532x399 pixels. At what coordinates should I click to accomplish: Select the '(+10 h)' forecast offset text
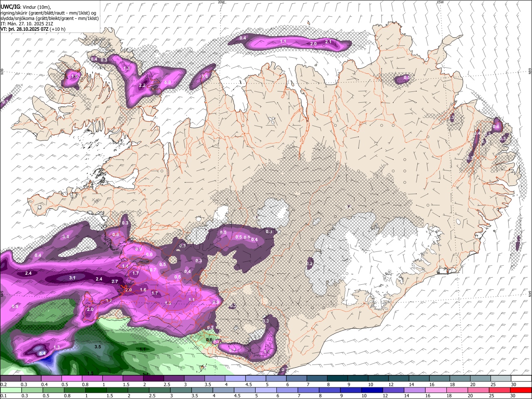coord(58,29)
